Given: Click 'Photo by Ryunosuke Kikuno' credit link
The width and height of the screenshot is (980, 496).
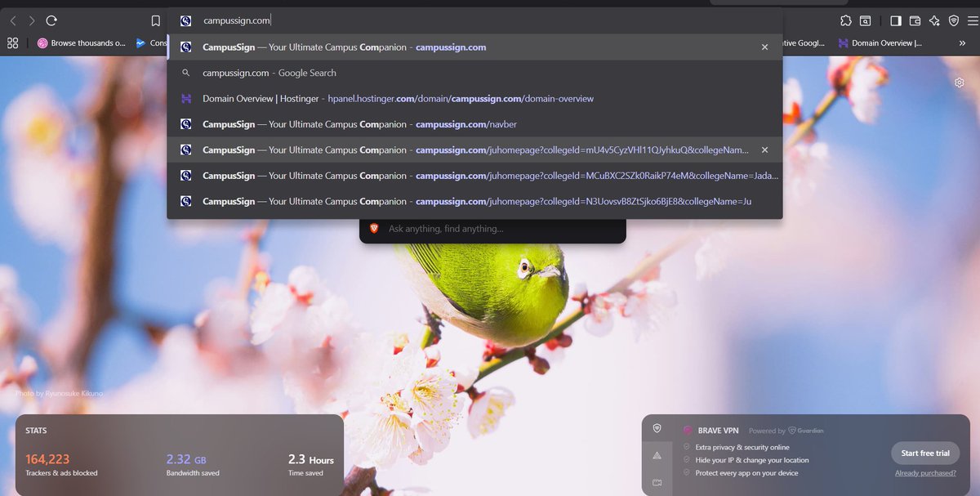Looking at the screenshot, I should click(59, 394).
